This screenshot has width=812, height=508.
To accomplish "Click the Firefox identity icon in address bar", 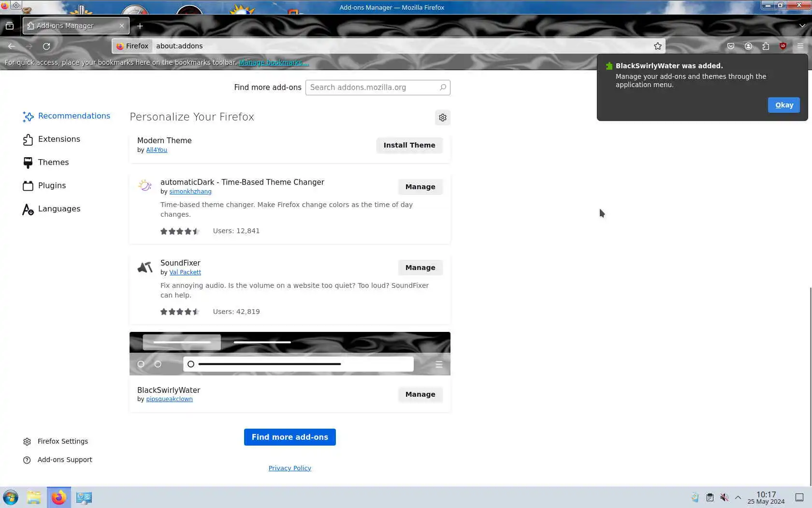I will 132,46.
